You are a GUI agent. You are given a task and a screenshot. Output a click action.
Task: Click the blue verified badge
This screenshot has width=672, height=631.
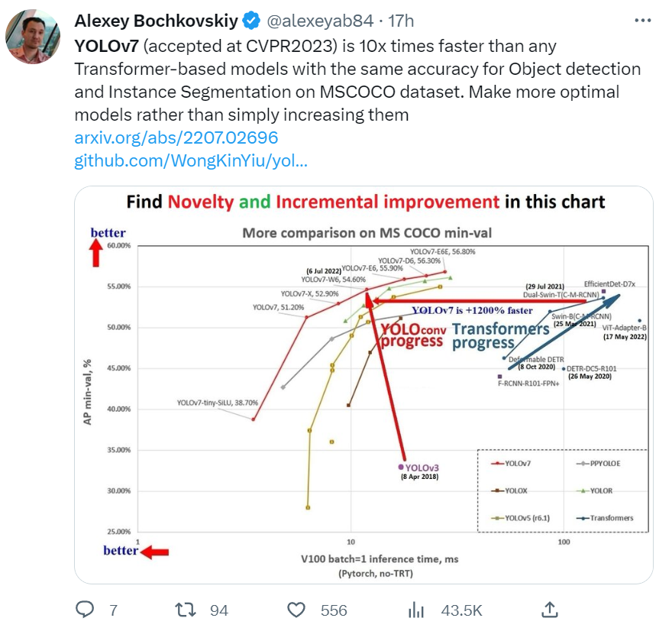click(251, 21)
